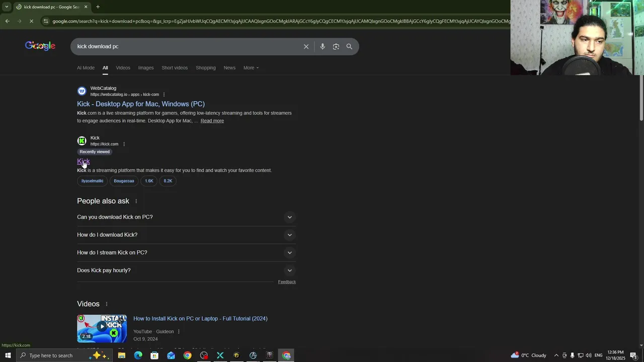Open the Short videos tab
Screen dimensions: 644x362
tap(175, 68)
